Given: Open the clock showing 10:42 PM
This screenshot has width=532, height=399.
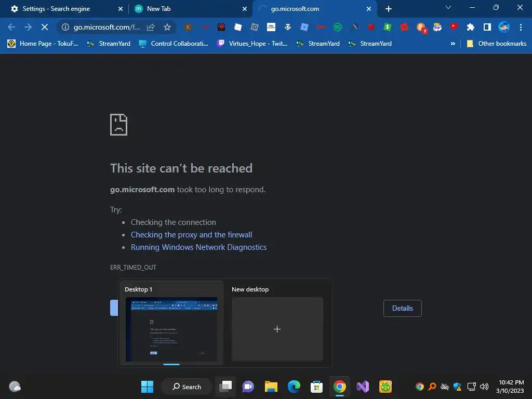Looking at the screenshot, I should [x=510, y=387].
